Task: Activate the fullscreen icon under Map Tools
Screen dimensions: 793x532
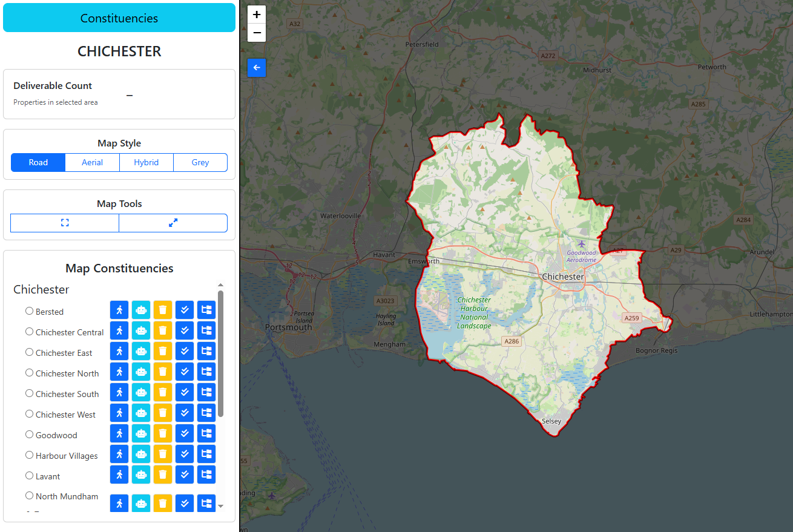Action: [64, 223]
